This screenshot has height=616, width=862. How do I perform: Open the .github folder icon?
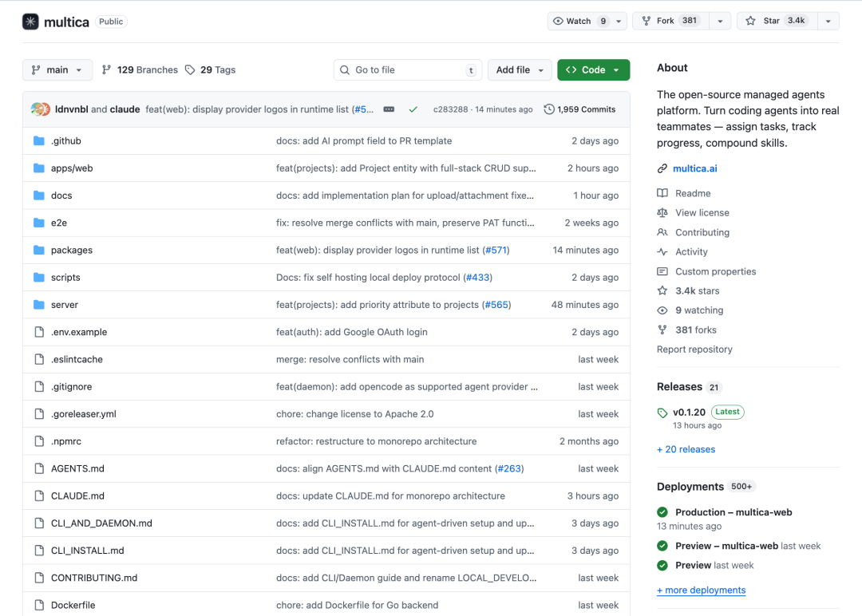coord(38,140)
